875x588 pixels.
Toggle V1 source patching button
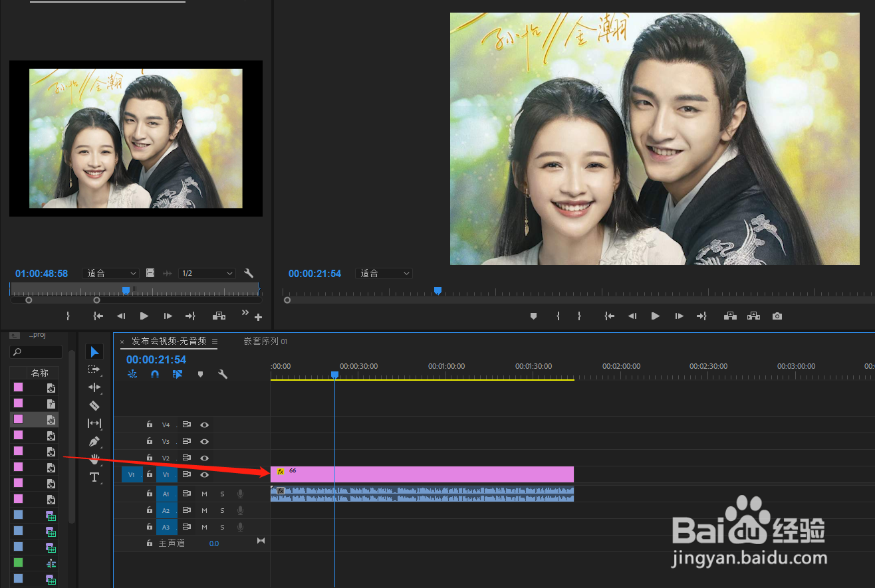[132, 474]
